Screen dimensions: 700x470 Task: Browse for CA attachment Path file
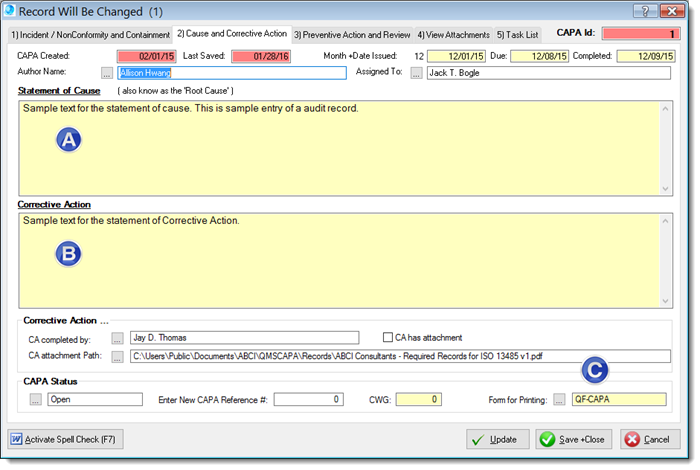(x=117, y=356)
